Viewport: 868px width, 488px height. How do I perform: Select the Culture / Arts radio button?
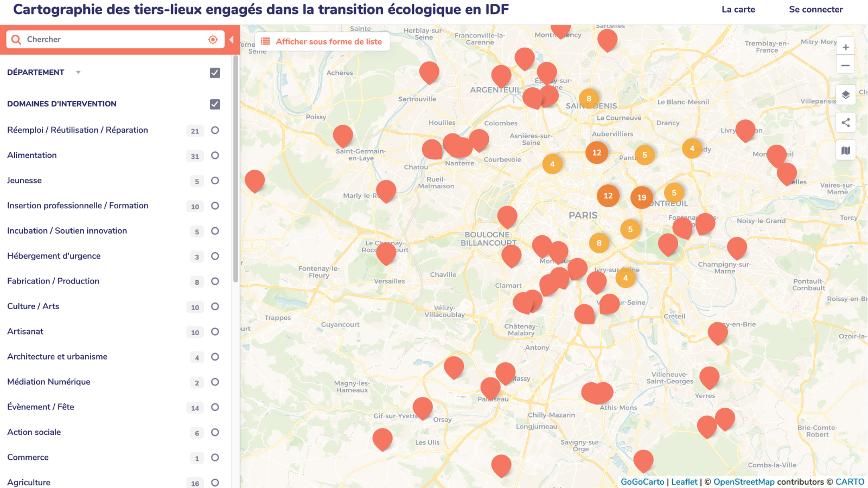215,307
